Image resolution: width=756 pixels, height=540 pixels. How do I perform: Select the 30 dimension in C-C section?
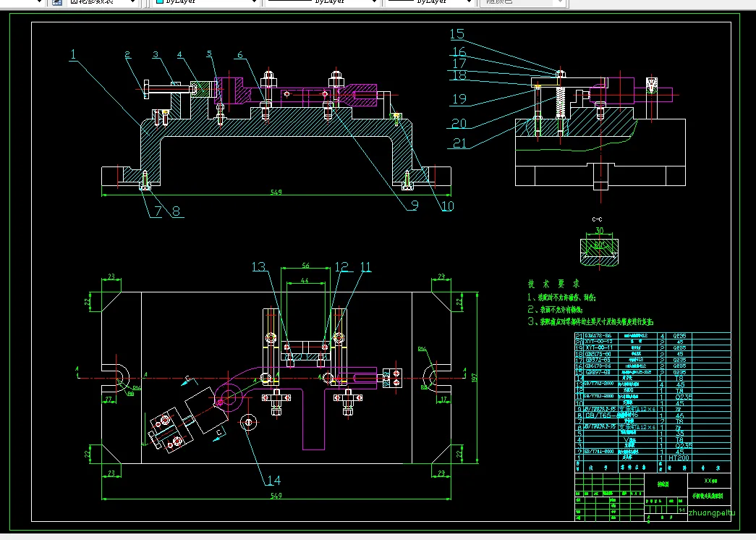[599, 231]
